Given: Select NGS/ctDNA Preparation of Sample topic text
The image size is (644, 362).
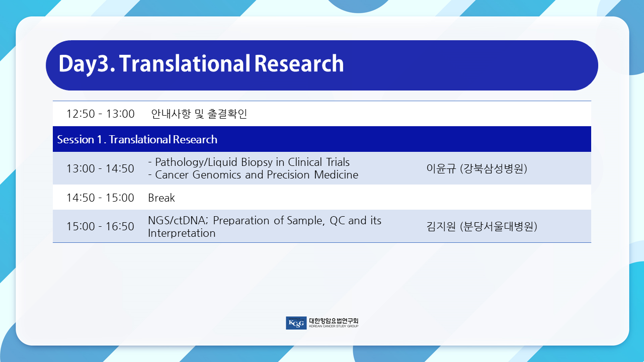Looking at the screenshot, I should (265, 227).
